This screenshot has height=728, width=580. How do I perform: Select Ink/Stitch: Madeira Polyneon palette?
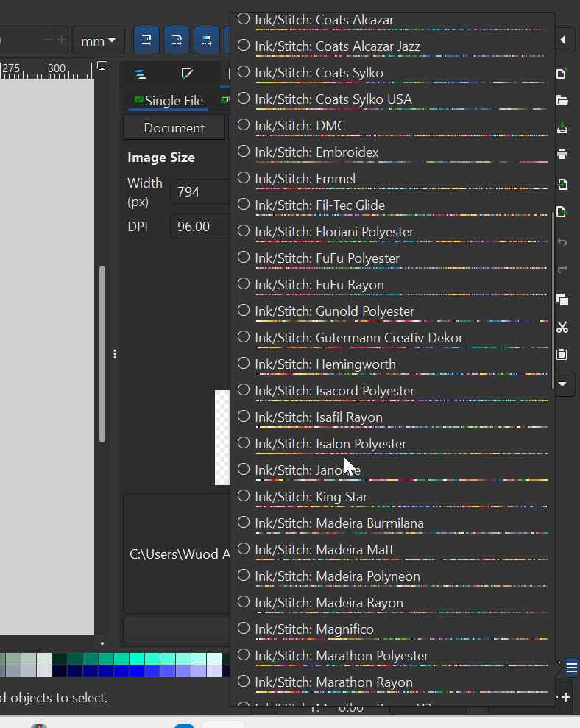click(392, 577)
